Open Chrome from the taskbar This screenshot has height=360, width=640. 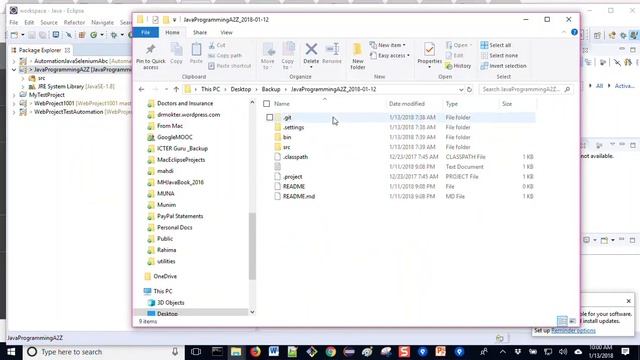click(331, 351)
